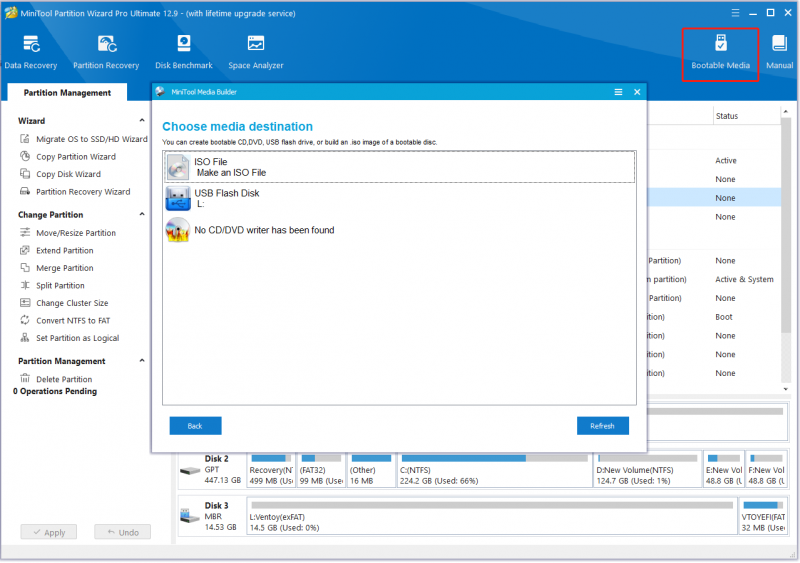Click 'Active & System' status cell
Viewport: 800px width, 563px height.
tap(744, 279)
